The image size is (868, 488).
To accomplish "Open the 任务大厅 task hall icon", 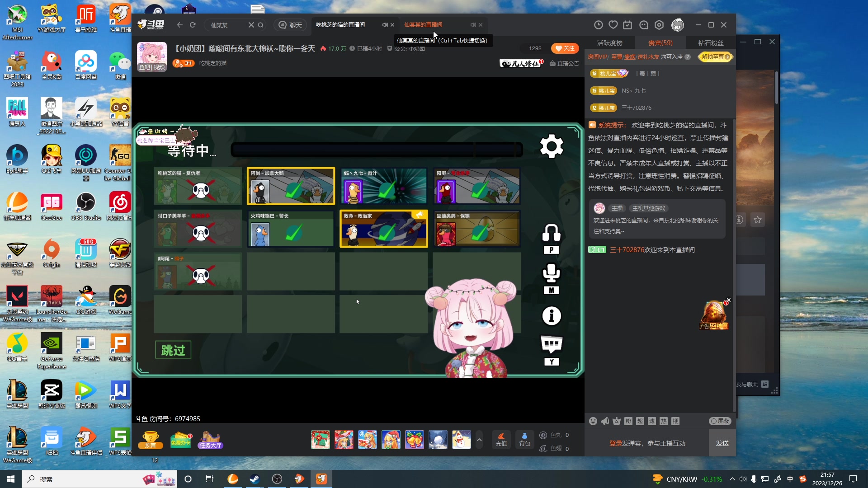I will 210,440.
